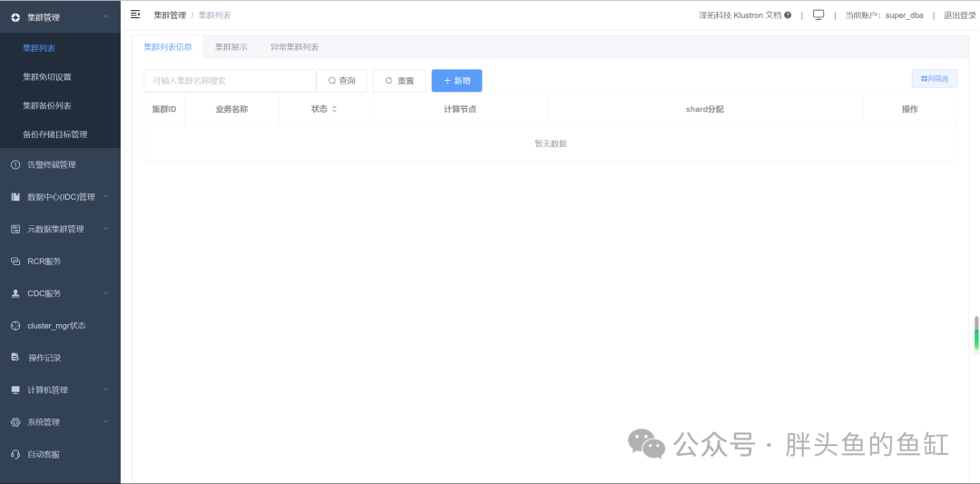Open 告警终端管理 in the sidebar

pyautogui.click(x=60, y=165)
